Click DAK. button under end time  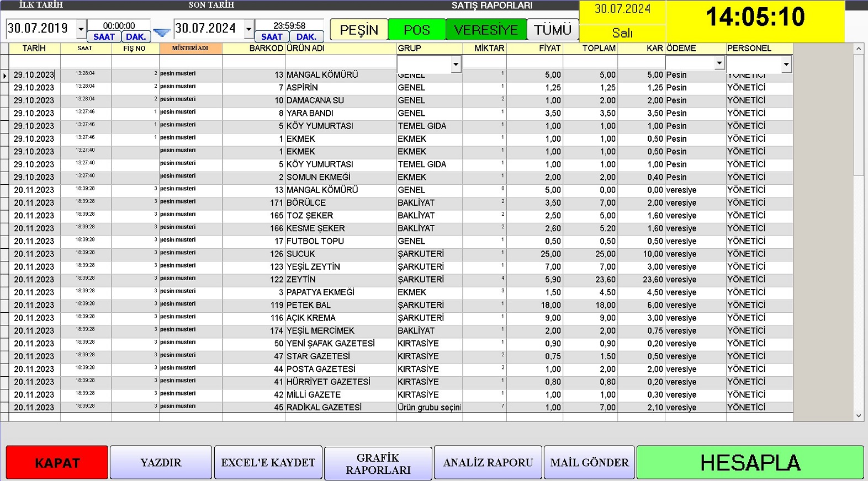point(306,37)
